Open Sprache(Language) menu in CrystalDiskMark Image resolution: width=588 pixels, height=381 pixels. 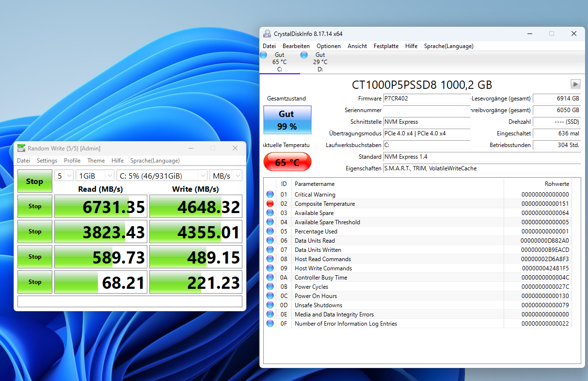coord(155,161)
